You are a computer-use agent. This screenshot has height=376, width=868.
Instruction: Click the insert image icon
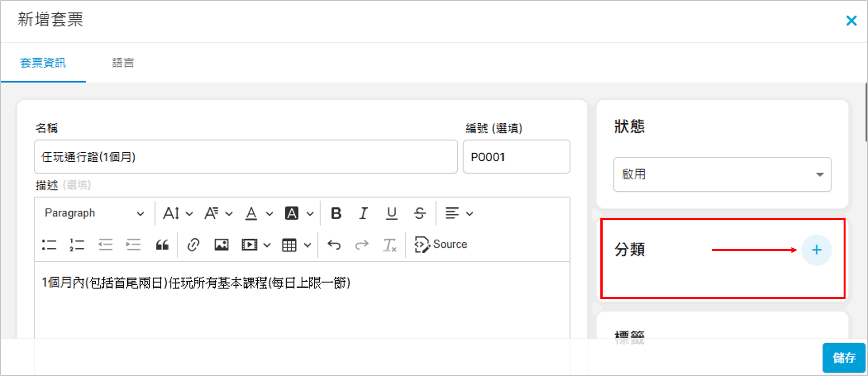coord(221,244)
